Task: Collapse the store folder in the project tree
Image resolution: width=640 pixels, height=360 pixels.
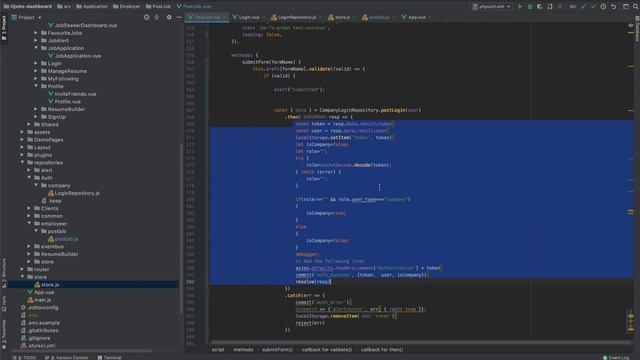Action: (22, 277)
